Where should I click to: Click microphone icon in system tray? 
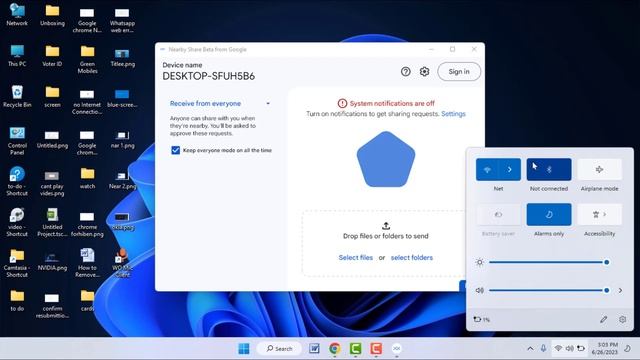point(543,348)
